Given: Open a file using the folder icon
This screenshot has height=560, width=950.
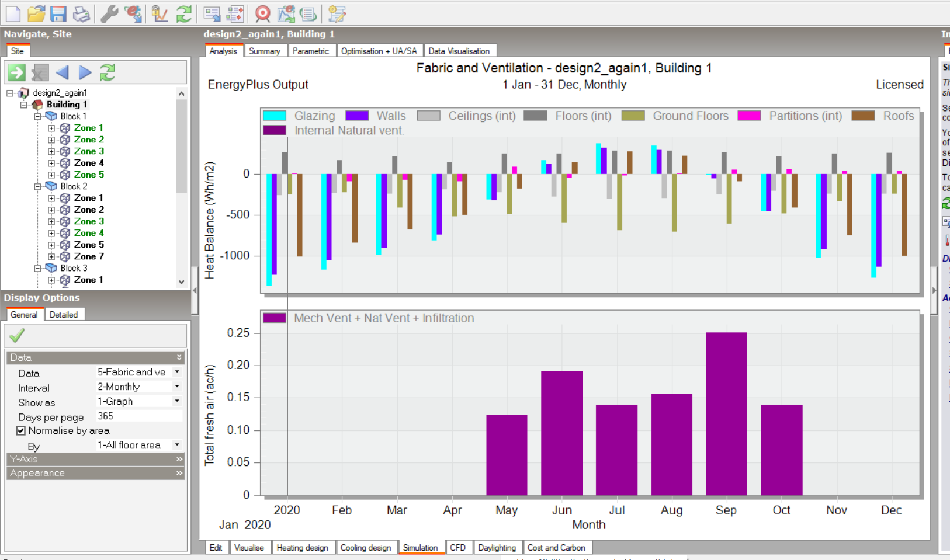Looking at the screenshot, I should click(36, 13).
